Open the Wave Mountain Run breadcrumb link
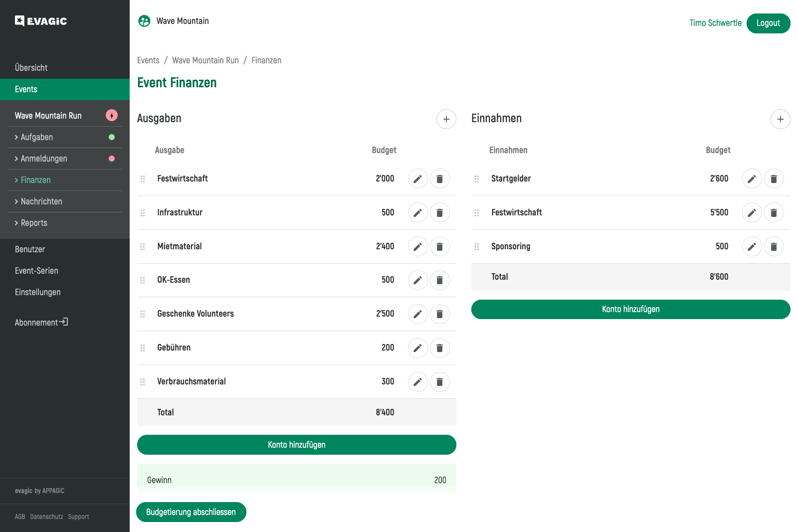The height and width of the screenshot is (532, 798). coord(205,60)
